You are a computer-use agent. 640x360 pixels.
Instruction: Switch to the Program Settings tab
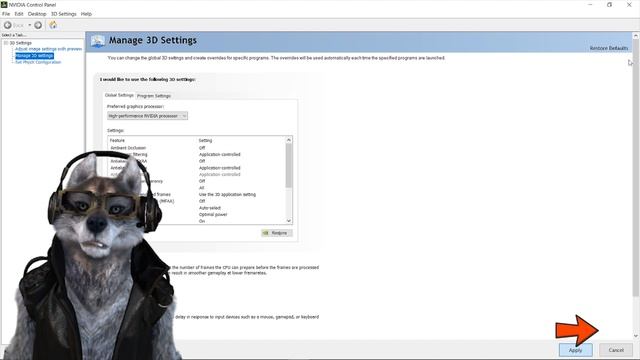154,96
